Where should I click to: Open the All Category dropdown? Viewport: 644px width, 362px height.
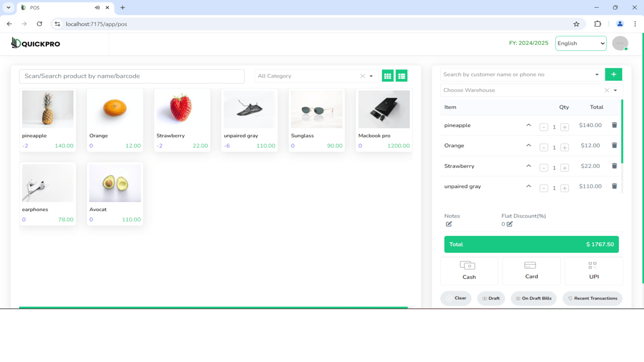(371, 75)
